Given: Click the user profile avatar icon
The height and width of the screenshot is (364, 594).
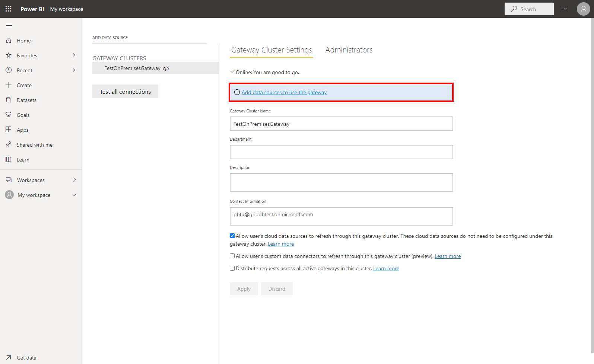Looking at the screenshot, I should (x=583, y=9).
